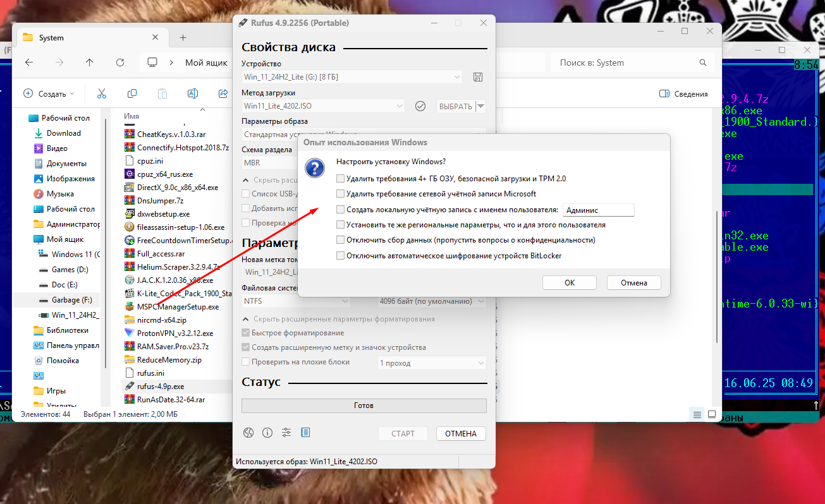Select file ProtonVPN_v3.2.12.exe
This screenshot has height=504, width=825.
175,333
